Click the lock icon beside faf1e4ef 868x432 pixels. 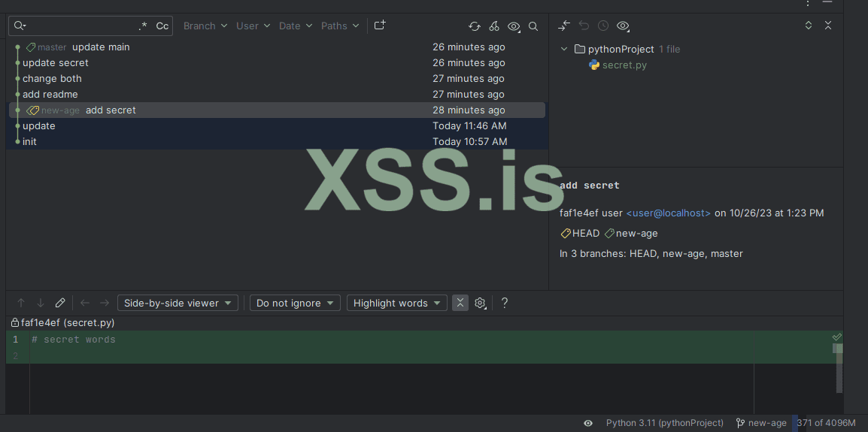[15, 322]
